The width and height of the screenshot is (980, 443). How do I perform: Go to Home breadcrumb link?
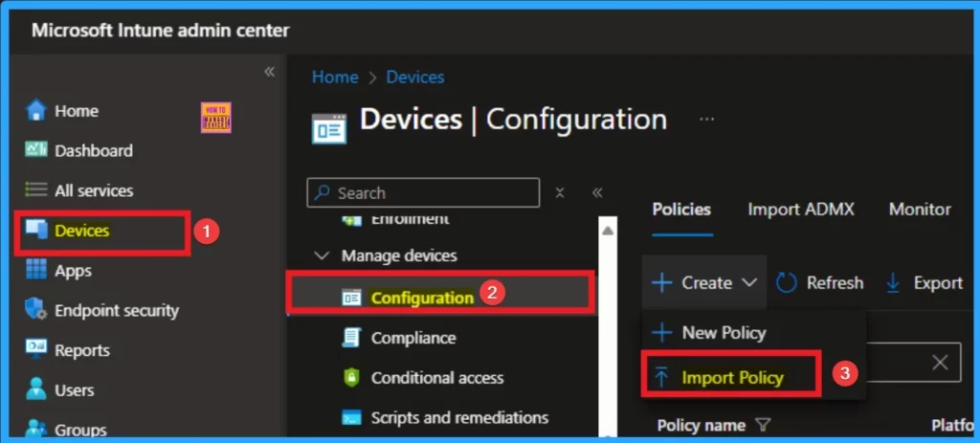(x=335, y=77)
